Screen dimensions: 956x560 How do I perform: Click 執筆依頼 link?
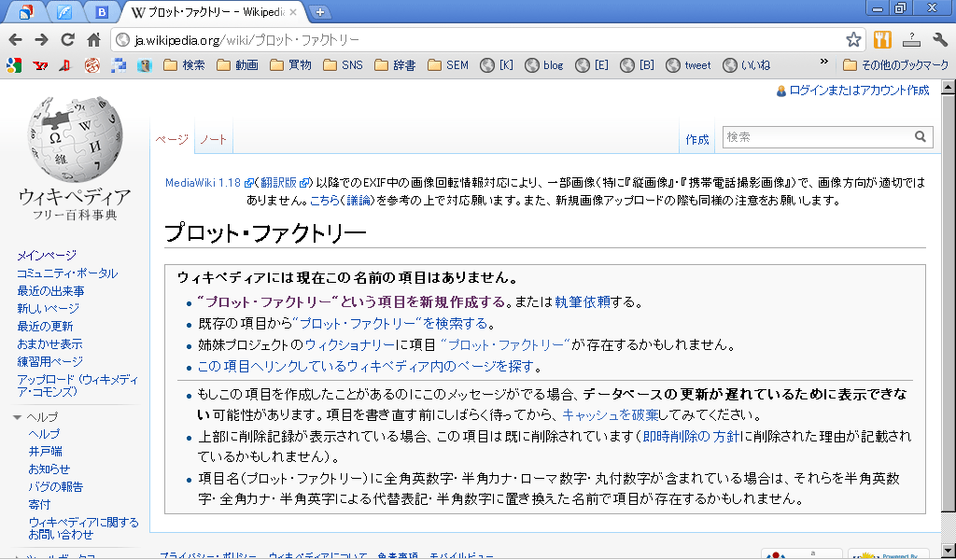tap(583, 301)
